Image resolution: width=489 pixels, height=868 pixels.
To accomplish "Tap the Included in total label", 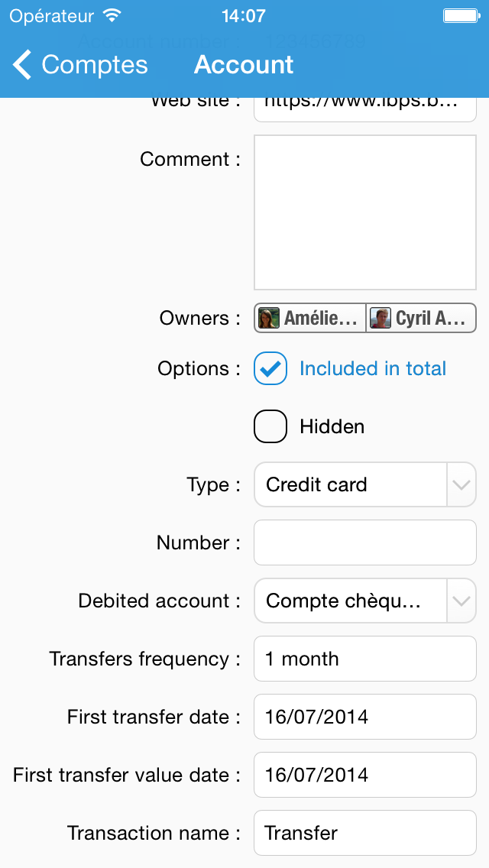I will [373, 368].
